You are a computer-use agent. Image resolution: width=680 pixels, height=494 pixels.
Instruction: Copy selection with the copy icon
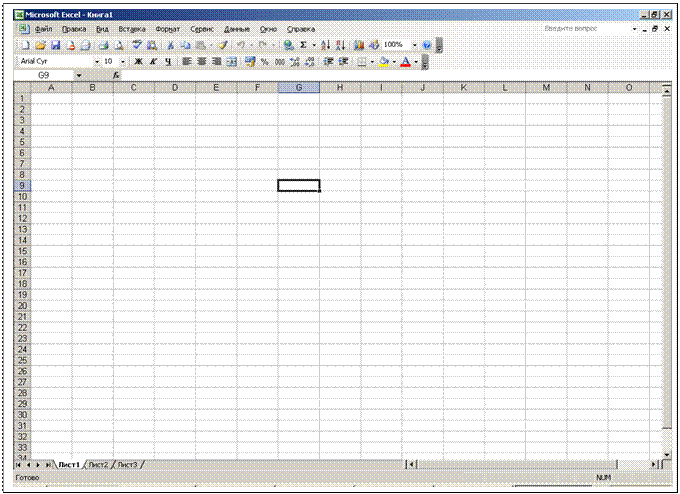tap(185, 45)
